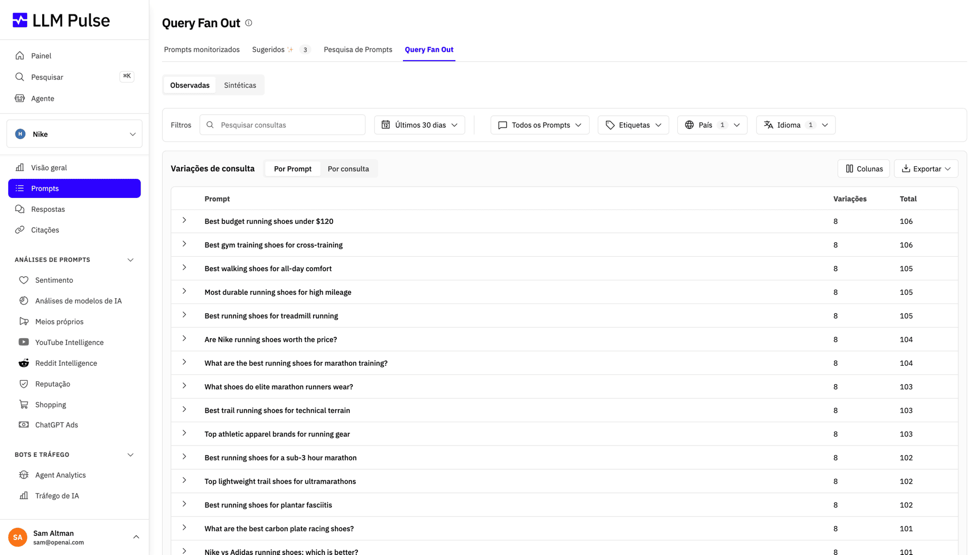The height and width of the screenshot is (555, 980).
Task: Click the Colunas button
Action: point(864,169)
